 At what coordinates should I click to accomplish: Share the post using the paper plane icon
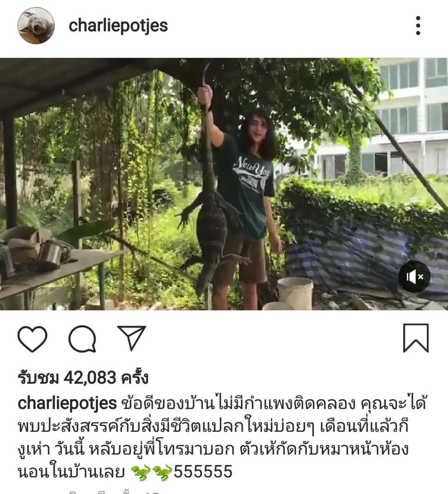[131, 338]
